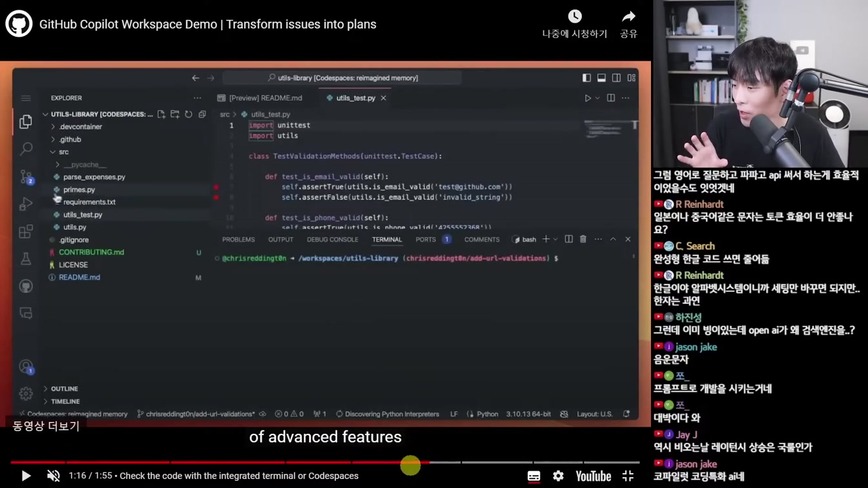The height and width of the screenshot is (488, 868).
Task: Share the video with 공유
Action: tap(628, 25)
